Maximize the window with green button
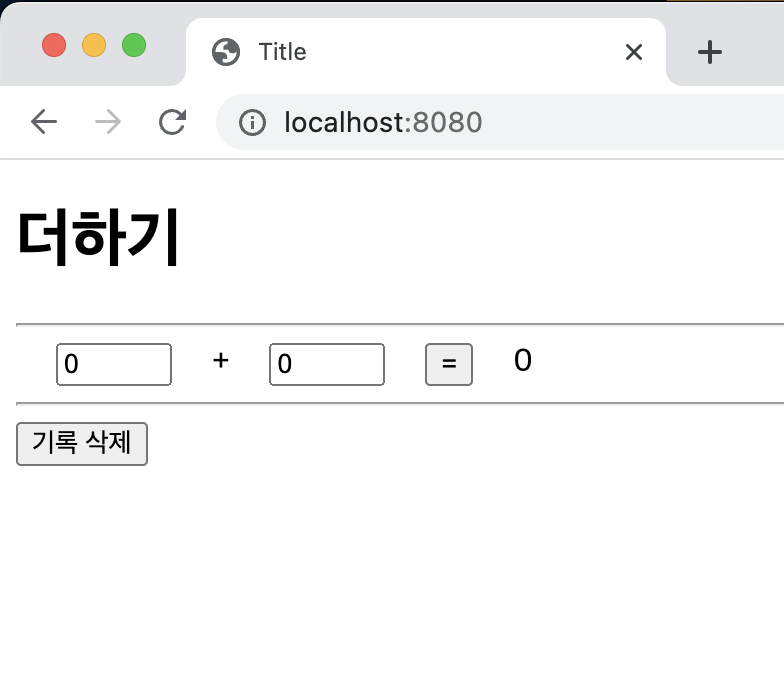 point(134,46)
